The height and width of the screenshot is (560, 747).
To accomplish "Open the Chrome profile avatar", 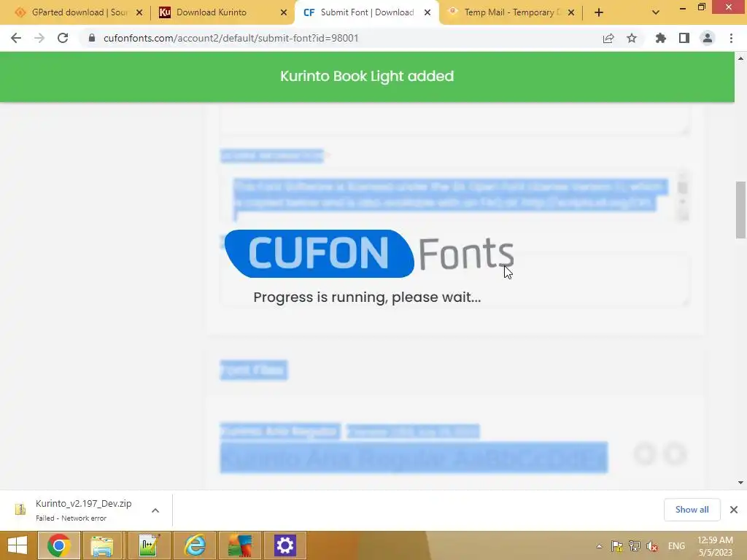I will [708, 38].
